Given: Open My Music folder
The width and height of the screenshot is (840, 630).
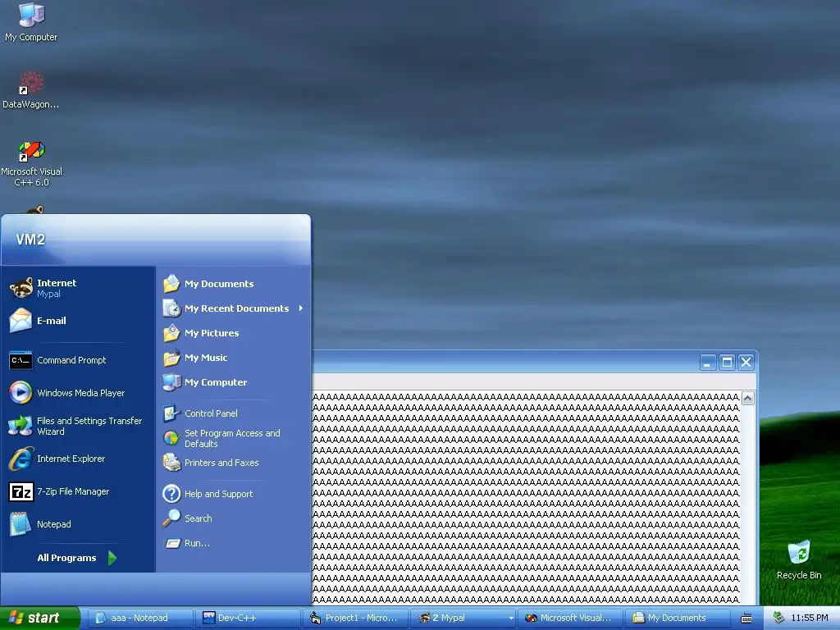Looking at the screenshot, I should (234, 358).
